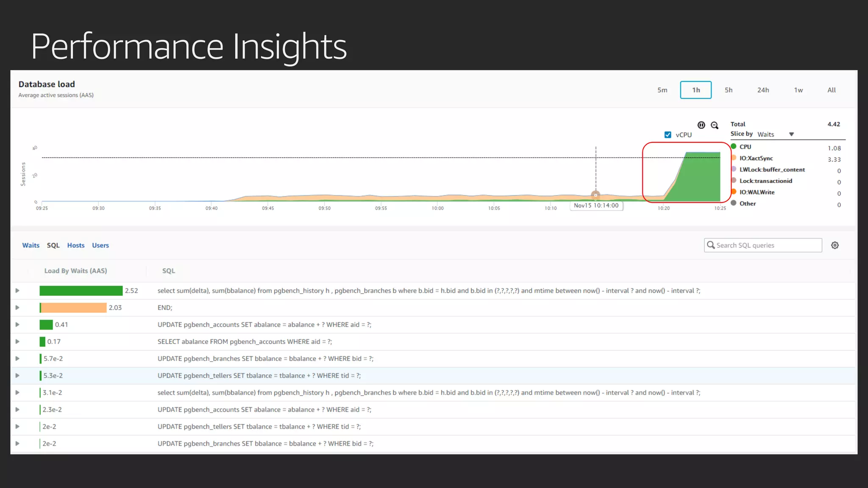Click the Lock:transactionid legend dot

(x=734, y=180)
